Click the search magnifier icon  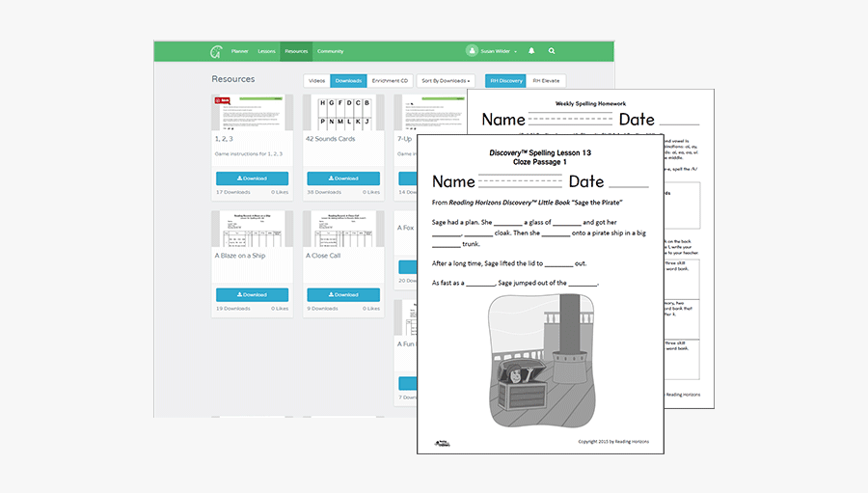552,51
